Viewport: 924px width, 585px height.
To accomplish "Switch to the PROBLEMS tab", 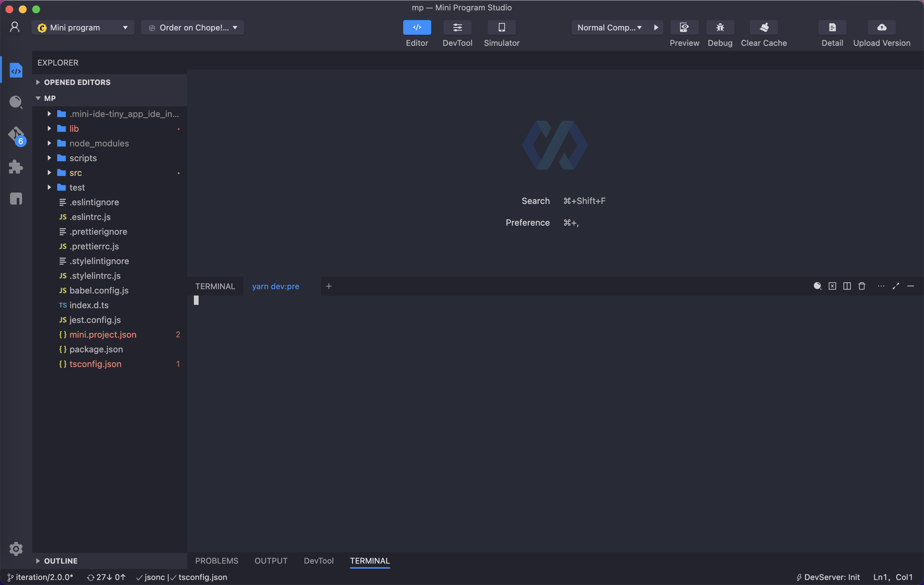I will [216, 561].
